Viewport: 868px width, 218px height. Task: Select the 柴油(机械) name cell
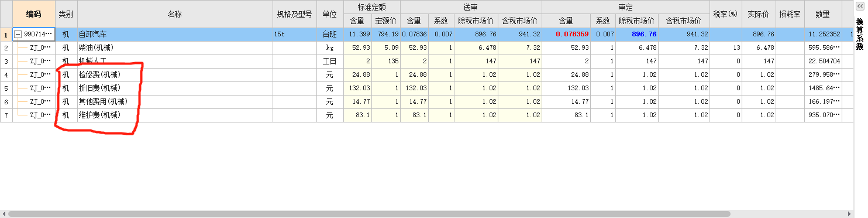pyautogui.click(x=175, y=47)
